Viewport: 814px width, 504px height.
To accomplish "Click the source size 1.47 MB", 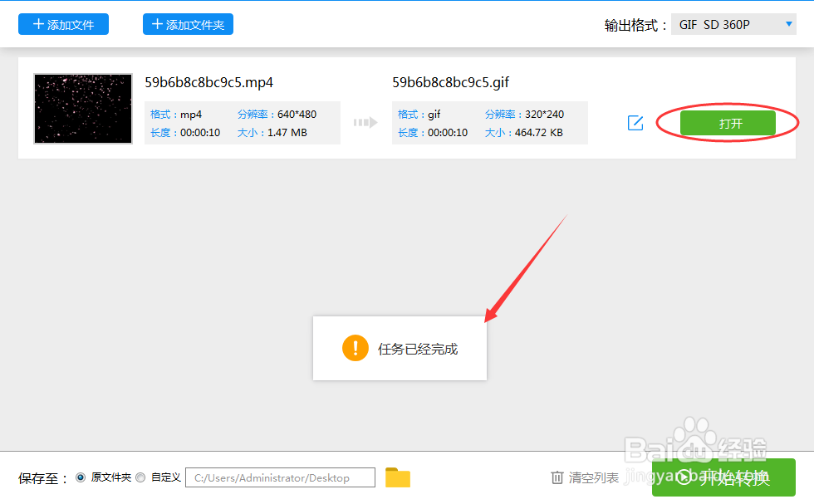I will tap(287, 132).
